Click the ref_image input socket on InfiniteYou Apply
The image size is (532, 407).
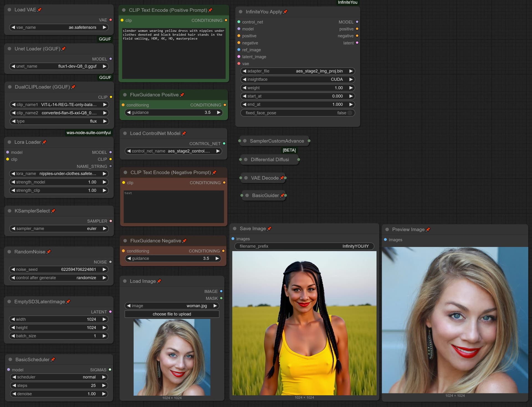coord(239,50)
